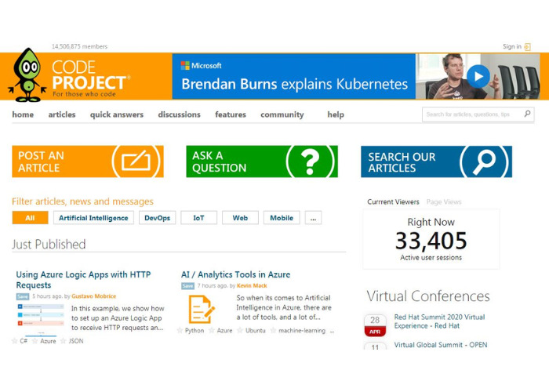Switch to the Page Views tab
This screenshot has height=392, width=549.
[444, 201]
